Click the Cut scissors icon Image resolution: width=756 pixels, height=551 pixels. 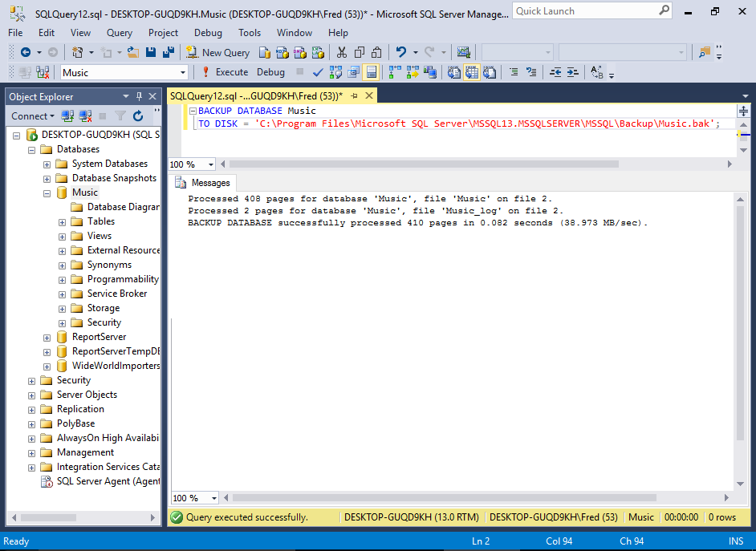coord(341,52)
